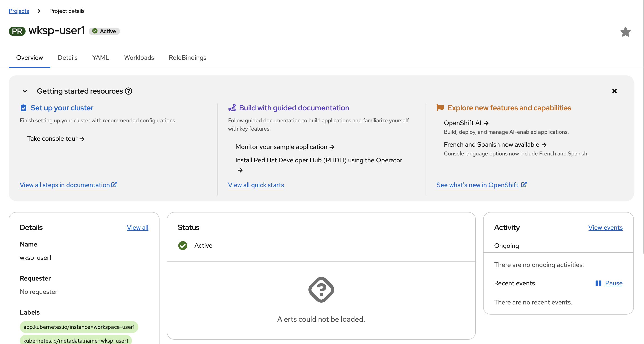Open View all quick starts link
644x344 pixels.
coord(256,185)
